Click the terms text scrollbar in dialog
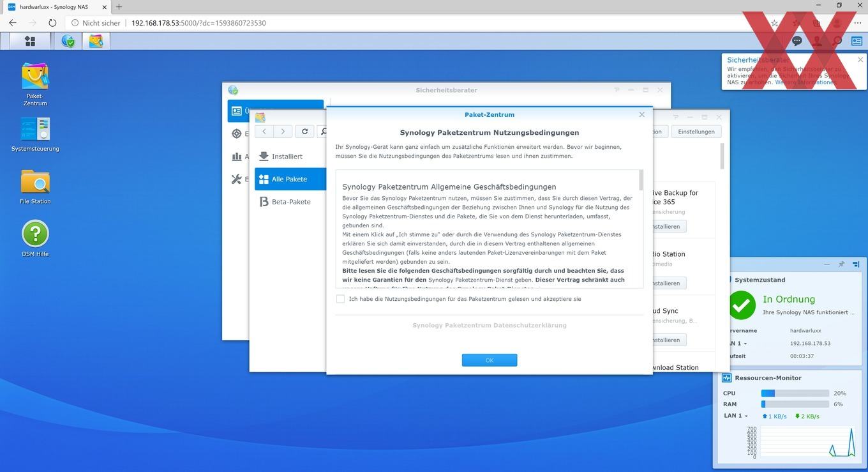868x472 pixels. [x=641, y=181]
